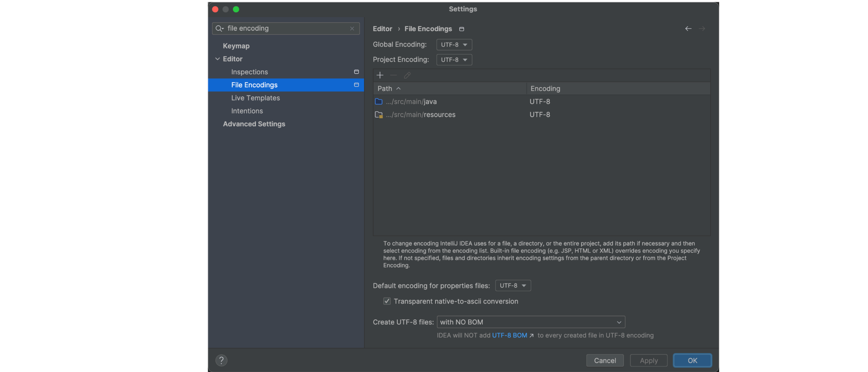Viewport: 868px width, 372px height.
Task: Collapse the Editor tree node
Action: (217, 59)
